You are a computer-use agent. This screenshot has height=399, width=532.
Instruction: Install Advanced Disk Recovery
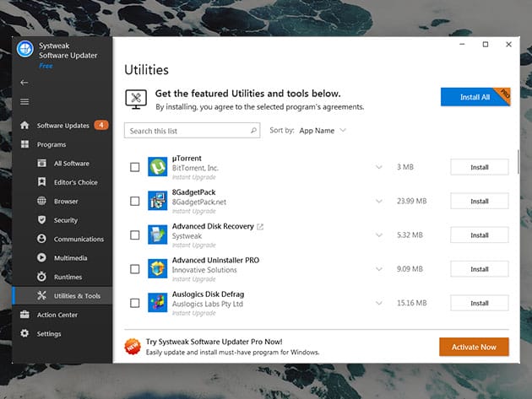pyautogui.click(x=480, y=235)
